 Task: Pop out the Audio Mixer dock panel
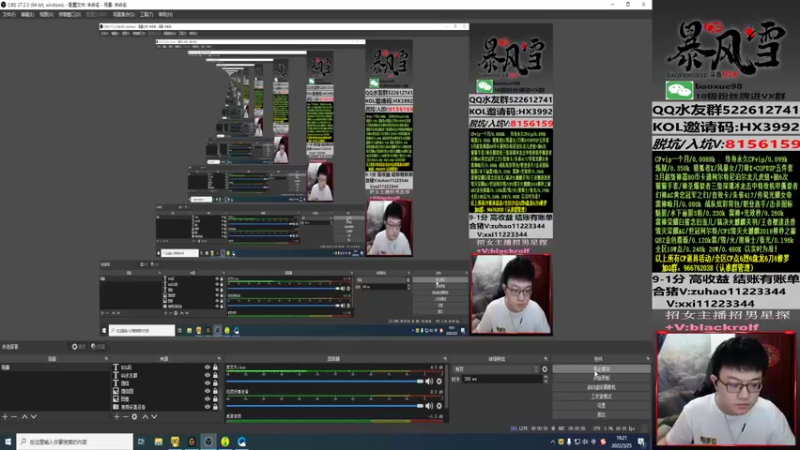click(445, 359)
